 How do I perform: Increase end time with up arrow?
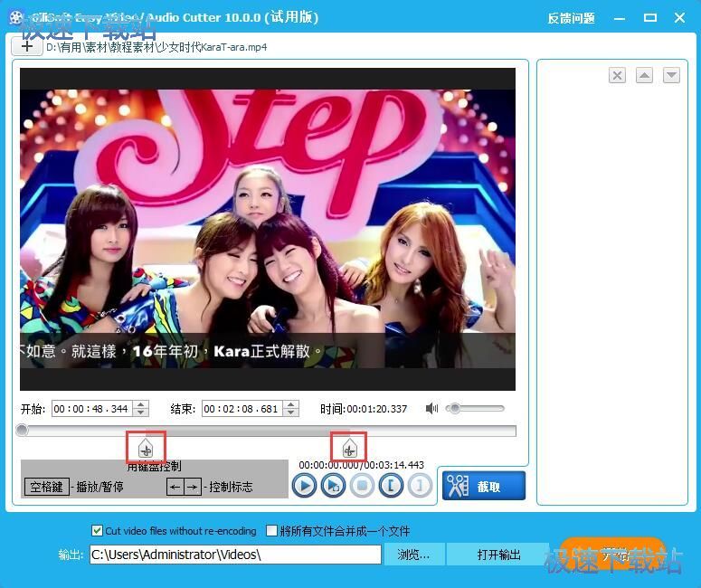coord(291,404)
